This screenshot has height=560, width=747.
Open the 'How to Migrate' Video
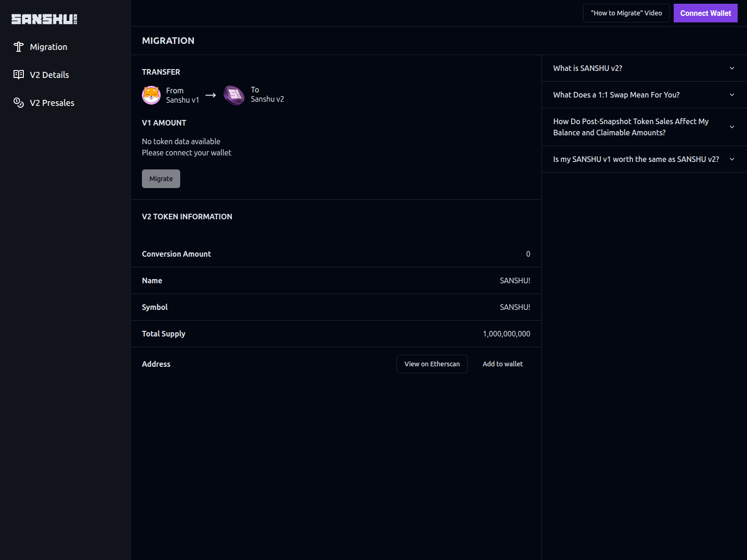(x=626, y=13)
